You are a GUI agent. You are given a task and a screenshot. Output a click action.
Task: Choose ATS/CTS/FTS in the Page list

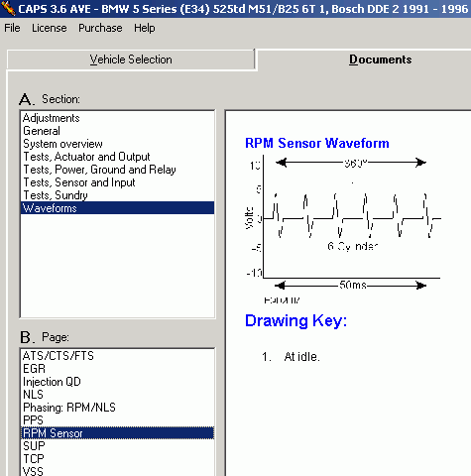point(117,356)
